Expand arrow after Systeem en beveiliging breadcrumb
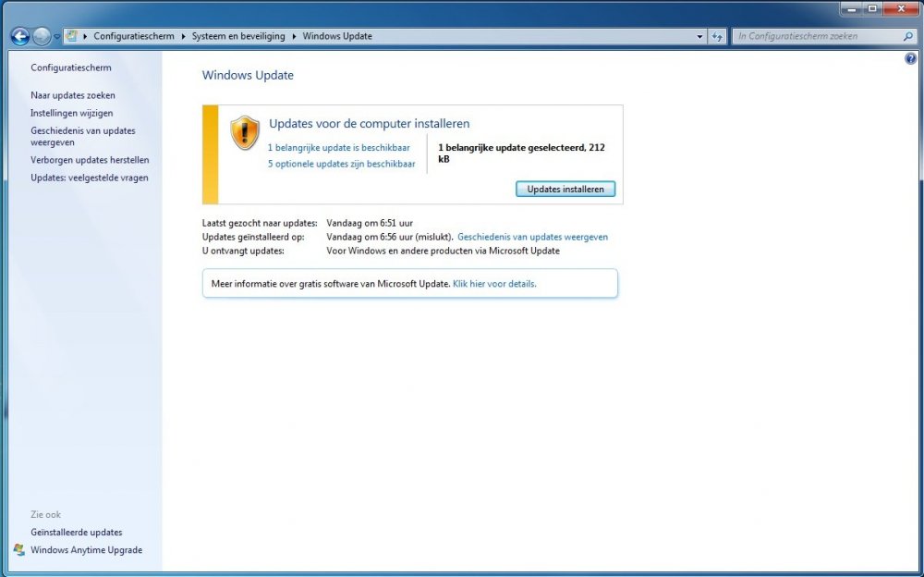Image resolution: width=924 pixels, height=577 pixels. pos(294,36)
